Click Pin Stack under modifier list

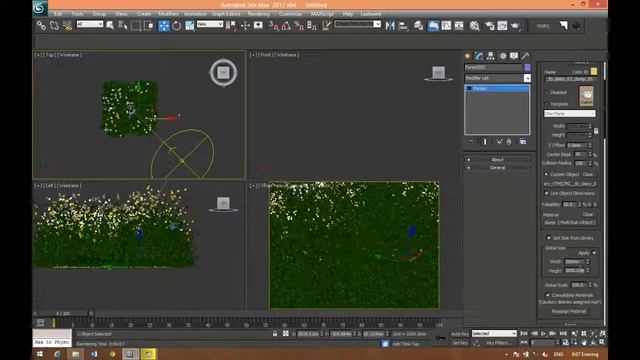pos(471,142)
